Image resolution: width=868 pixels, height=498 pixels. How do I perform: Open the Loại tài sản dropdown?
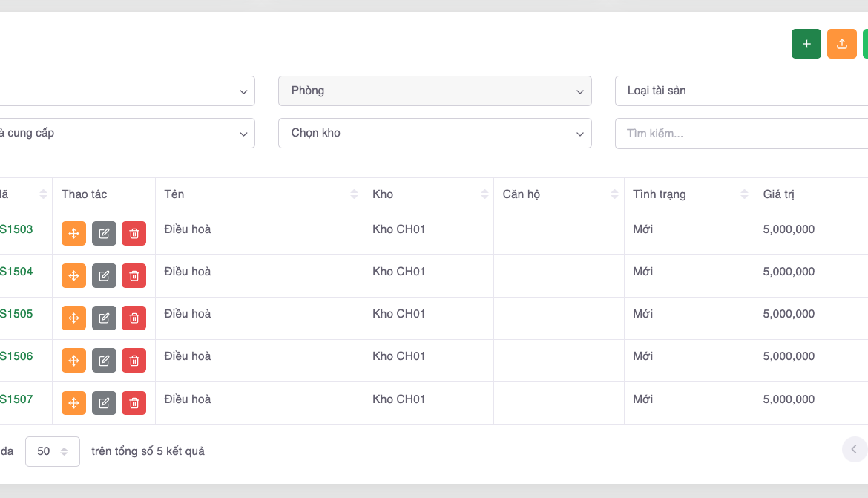tap(742, 91)
